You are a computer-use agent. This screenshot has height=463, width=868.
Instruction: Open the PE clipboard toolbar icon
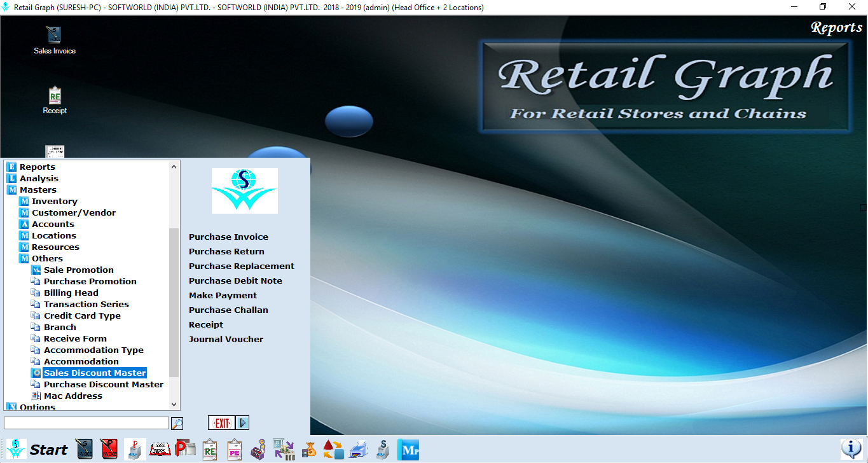tap(235, 449)
